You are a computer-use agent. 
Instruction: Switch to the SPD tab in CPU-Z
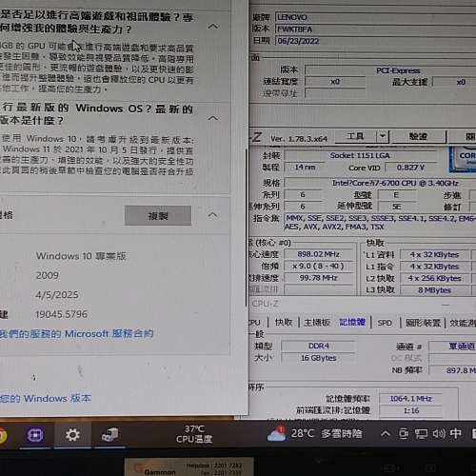385,323
